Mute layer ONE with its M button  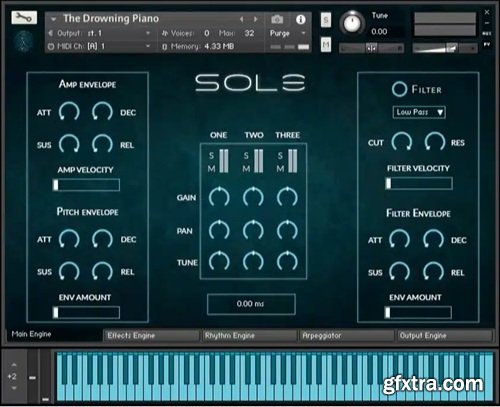point(211,169)
